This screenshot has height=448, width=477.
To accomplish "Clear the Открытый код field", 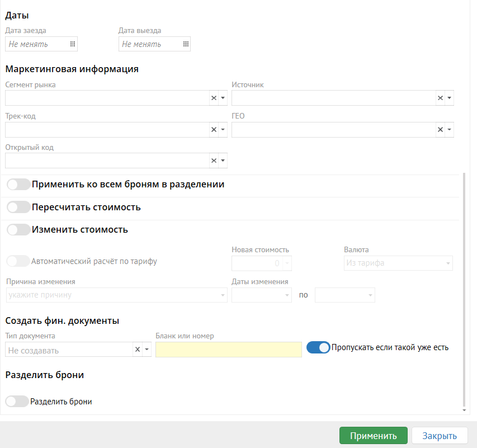I will click(x=214, y=161).
